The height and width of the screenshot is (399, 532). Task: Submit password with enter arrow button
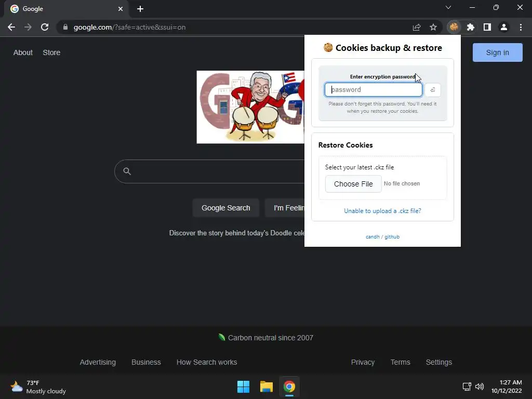[433, 90]
